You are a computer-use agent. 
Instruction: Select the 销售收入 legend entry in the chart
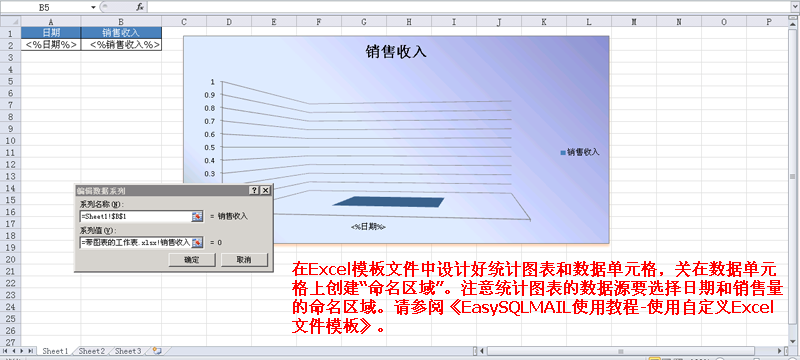(x=580, y=152)
